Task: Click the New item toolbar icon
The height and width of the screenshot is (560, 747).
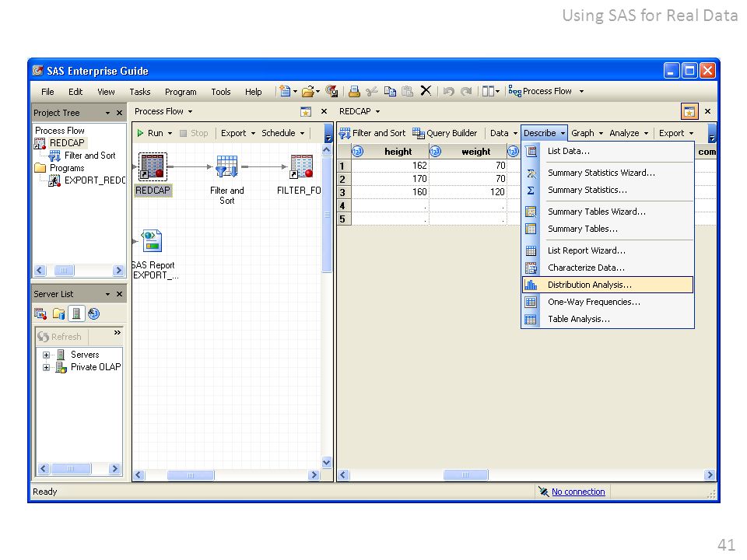Action: [285, 91]
